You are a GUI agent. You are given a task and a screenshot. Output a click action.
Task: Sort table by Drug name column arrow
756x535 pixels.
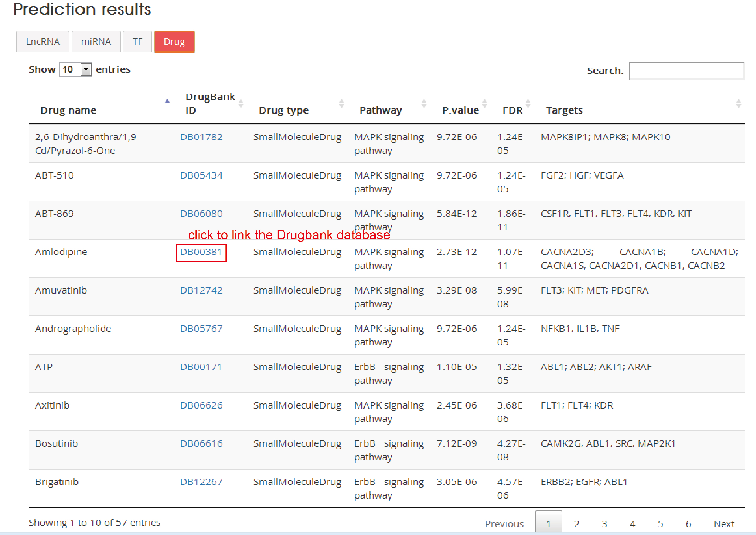167,101
